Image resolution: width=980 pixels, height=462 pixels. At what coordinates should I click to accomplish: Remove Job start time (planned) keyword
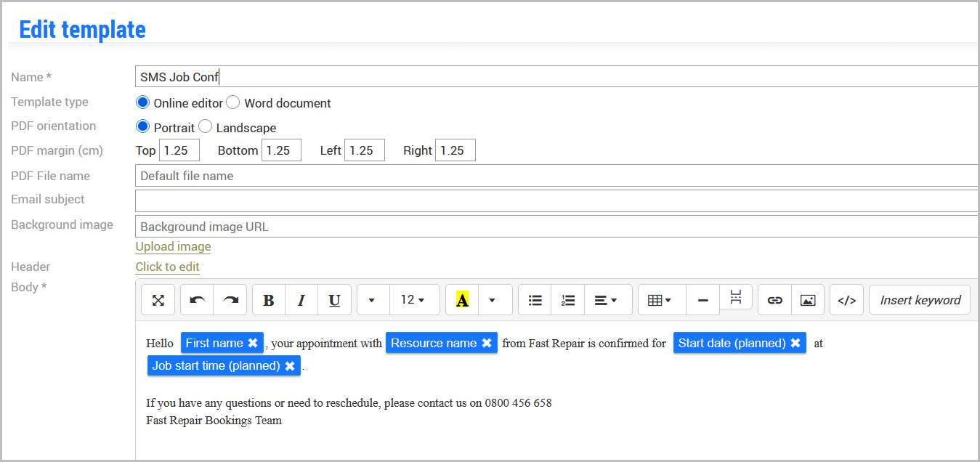tap(290, 366)
